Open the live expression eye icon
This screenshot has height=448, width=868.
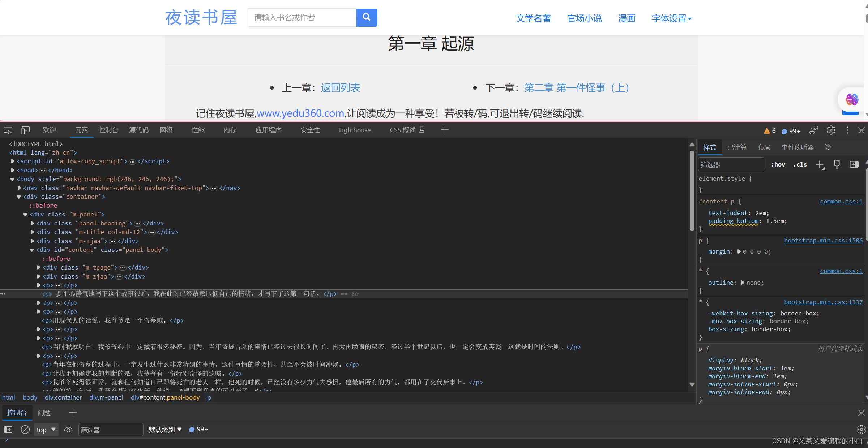coord(68,430)
